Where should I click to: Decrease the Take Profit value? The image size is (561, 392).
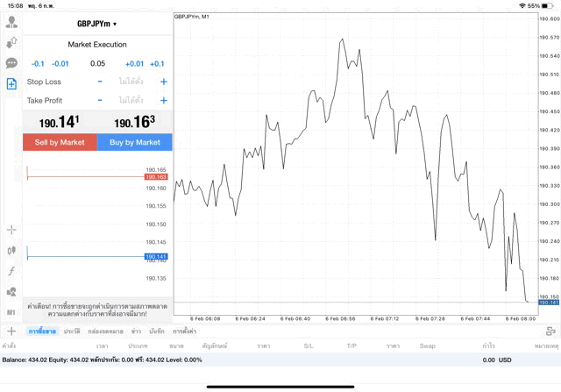[x=100, y=101]
